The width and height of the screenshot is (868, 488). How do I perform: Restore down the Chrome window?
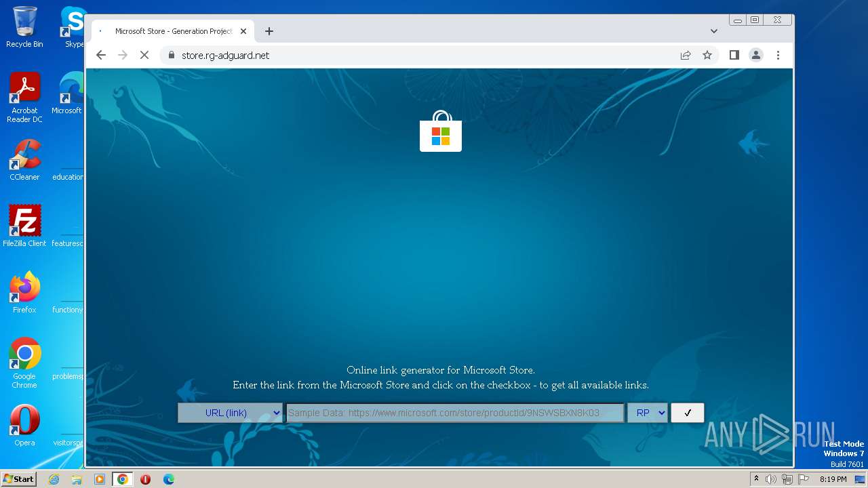(755, 20)
